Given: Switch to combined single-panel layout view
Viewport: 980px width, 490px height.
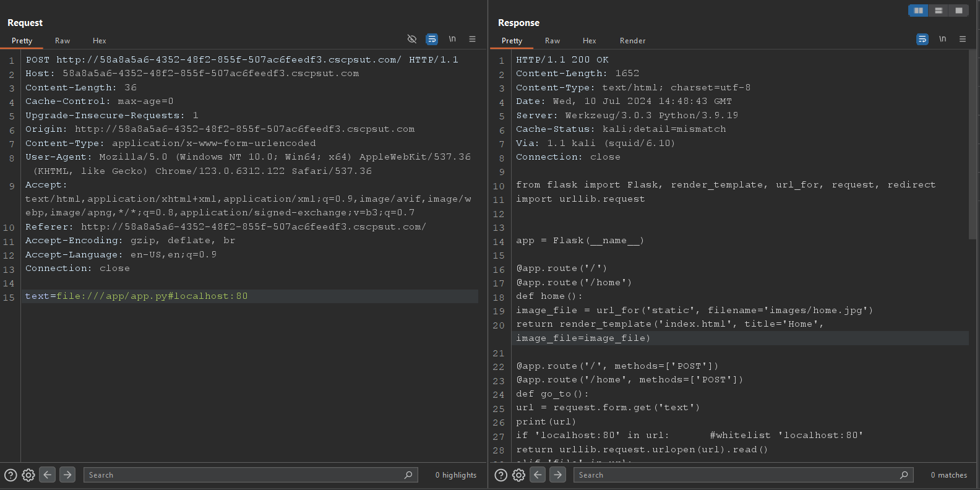Looking at the screenshot, I should point(958,11).
